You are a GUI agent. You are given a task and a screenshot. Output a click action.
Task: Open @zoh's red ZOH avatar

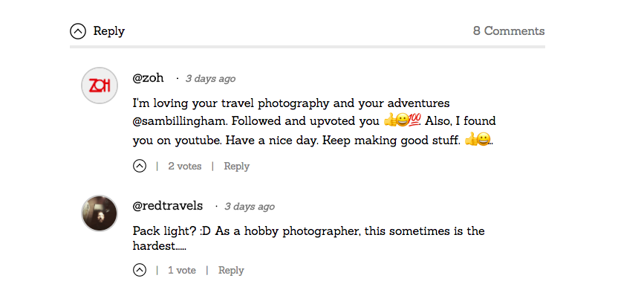tap(100, 86)
